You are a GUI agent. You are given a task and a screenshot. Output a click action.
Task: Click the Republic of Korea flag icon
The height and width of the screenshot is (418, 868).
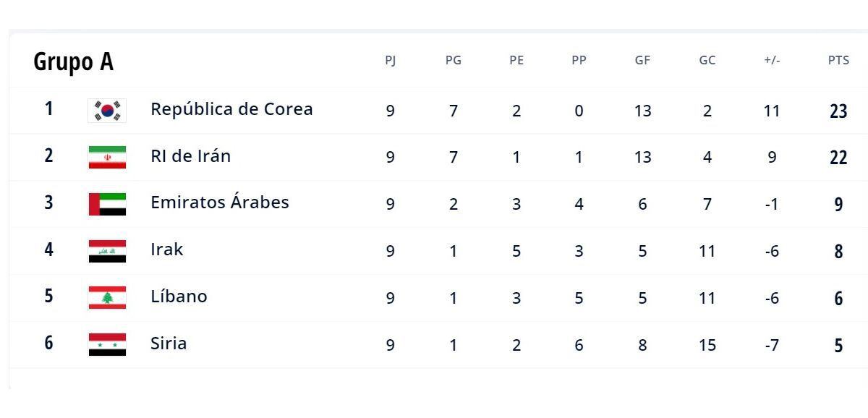[x=107, y=110]
